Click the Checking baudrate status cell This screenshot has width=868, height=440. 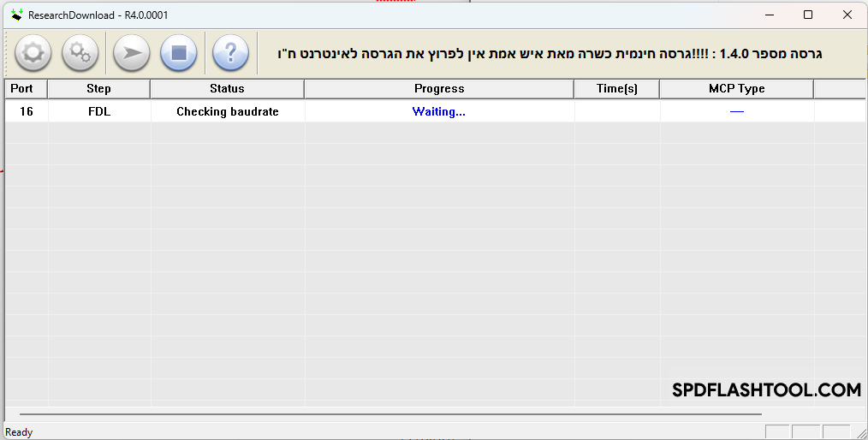tap(228, 111)
